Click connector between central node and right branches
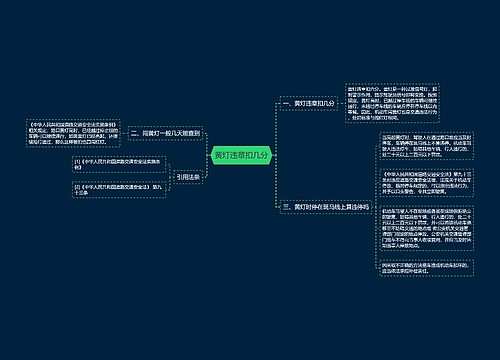 (276, 155)
